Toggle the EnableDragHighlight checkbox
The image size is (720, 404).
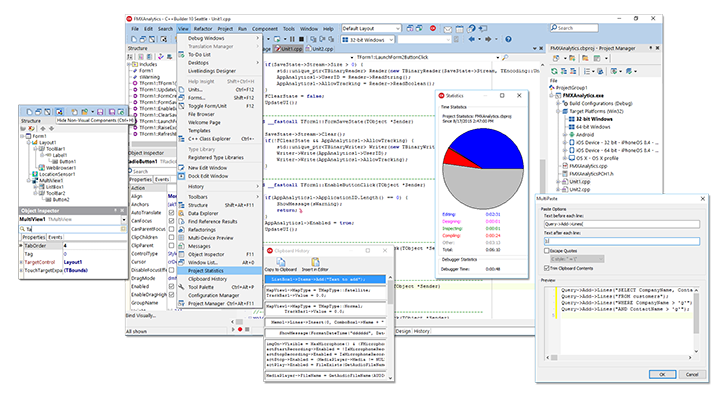[171, 295]
